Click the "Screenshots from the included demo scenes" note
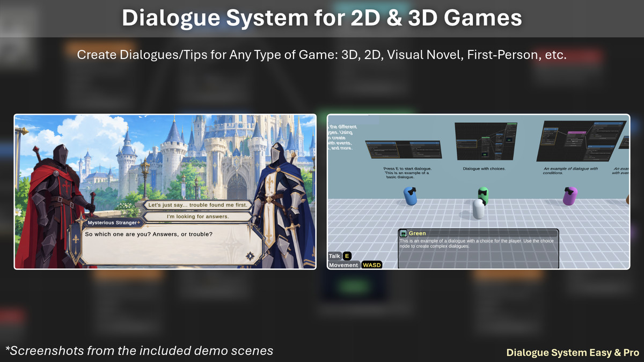The width and height of the screenshot is (644, 362). tap(140, 351)
